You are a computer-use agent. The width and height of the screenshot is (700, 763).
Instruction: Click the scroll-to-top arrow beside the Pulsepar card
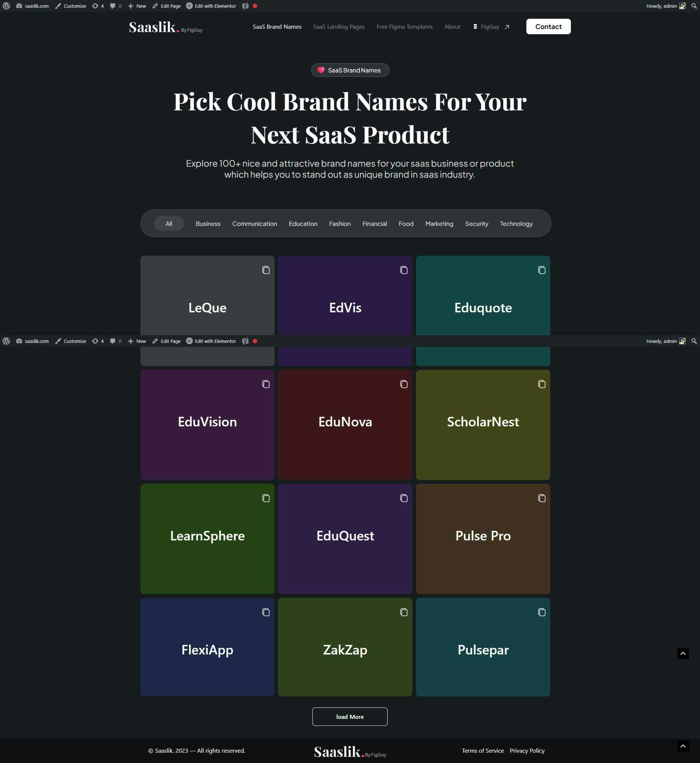tap(683, 653)
